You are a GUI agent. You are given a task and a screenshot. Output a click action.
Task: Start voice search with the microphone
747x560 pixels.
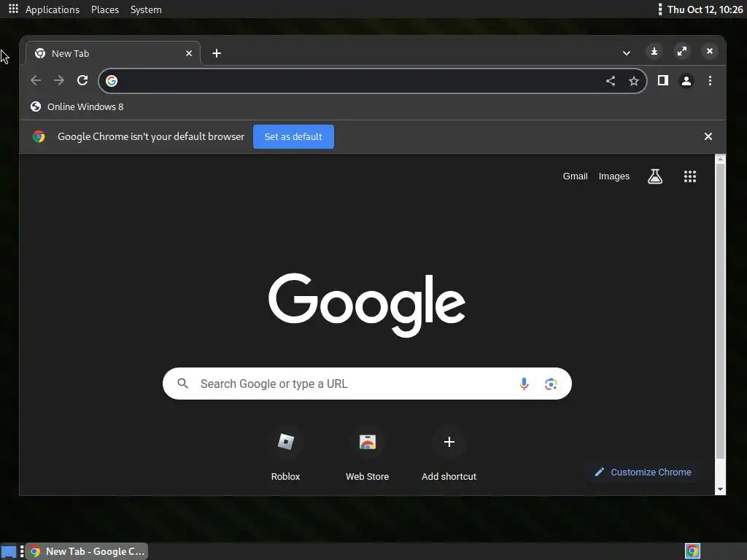click(524, 384)
